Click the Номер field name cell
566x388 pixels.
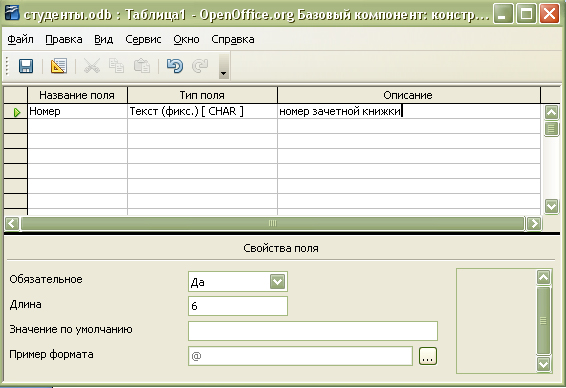(77, 112)
